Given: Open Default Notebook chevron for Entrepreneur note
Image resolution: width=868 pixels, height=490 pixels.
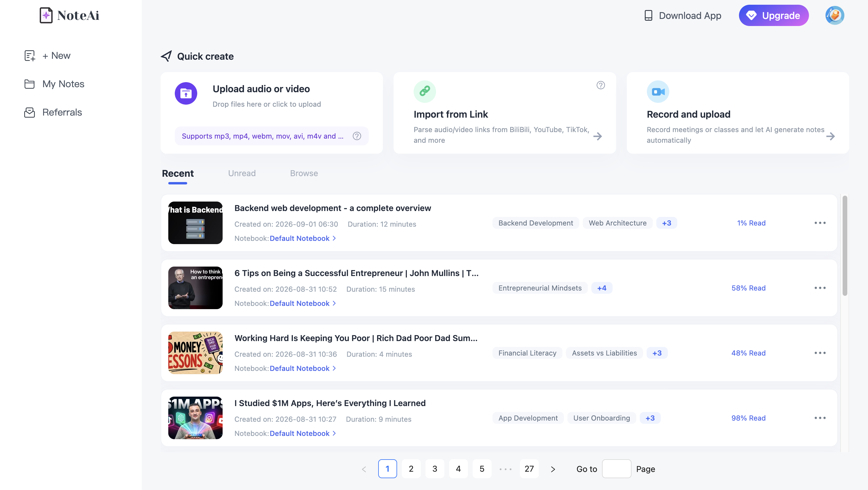Looking at the screenshot, I should pos(334,304).
